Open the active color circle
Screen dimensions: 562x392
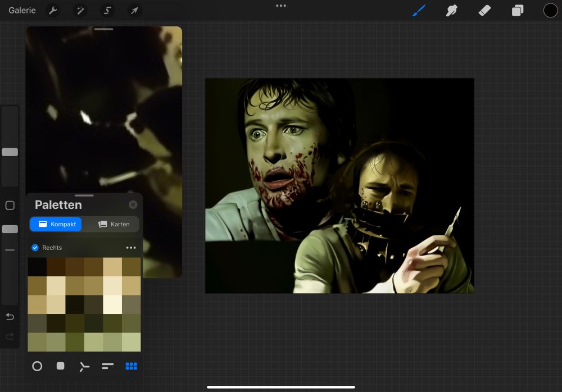550,11
